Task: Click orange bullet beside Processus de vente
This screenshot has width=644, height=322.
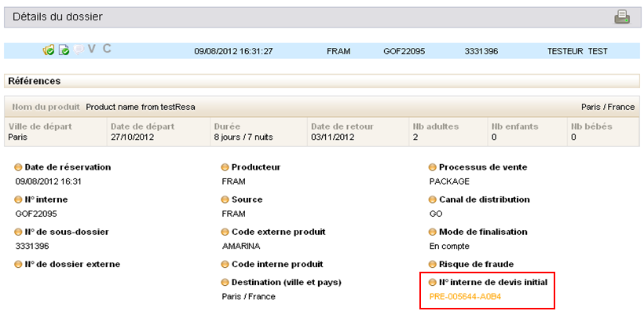Action: pos(433,167)
